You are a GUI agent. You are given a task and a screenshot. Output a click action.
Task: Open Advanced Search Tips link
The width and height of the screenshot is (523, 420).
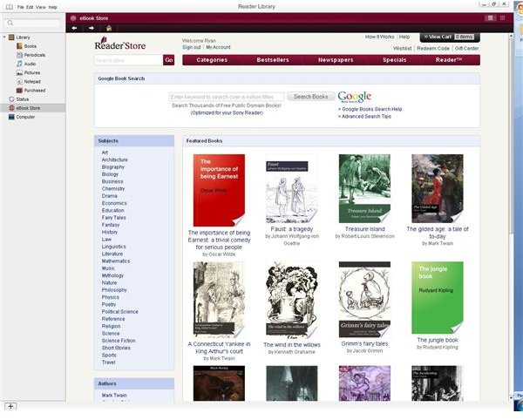click(366, 117)
